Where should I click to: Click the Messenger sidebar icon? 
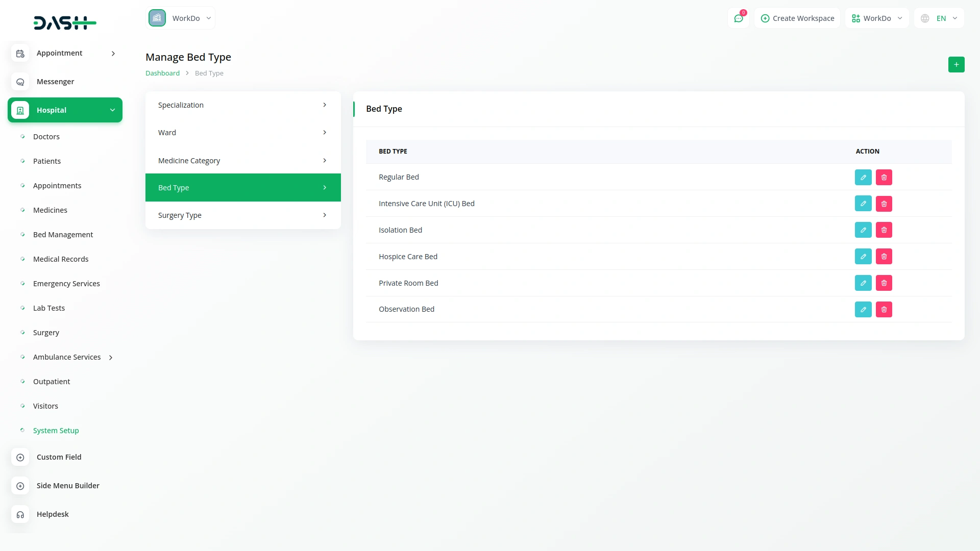point(20,82)
